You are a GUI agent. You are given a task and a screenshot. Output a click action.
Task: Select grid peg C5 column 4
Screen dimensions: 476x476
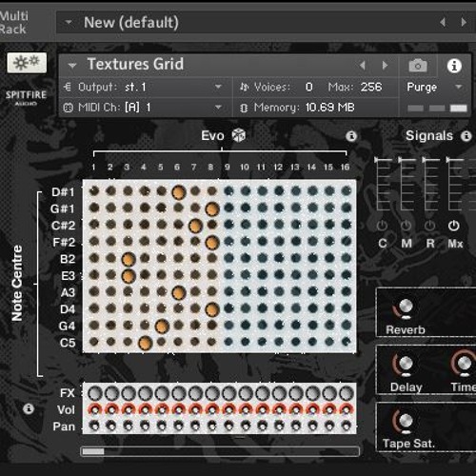coord(146,343)
